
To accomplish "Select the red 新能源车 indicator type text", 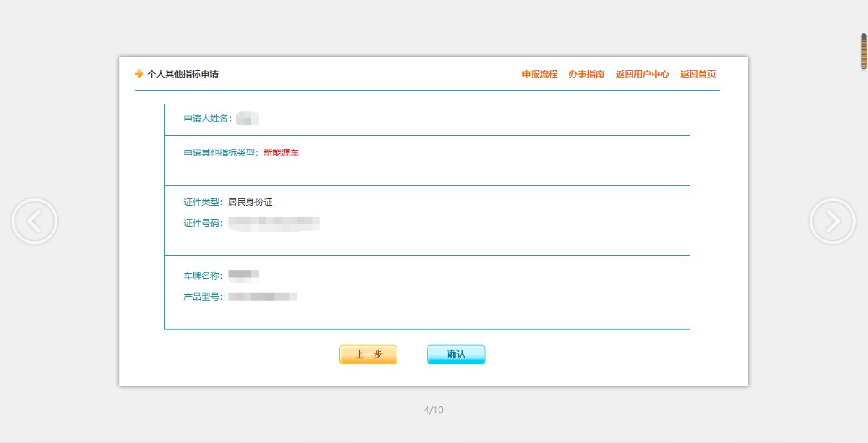I will pyautogui.click(x=281, y=153).
